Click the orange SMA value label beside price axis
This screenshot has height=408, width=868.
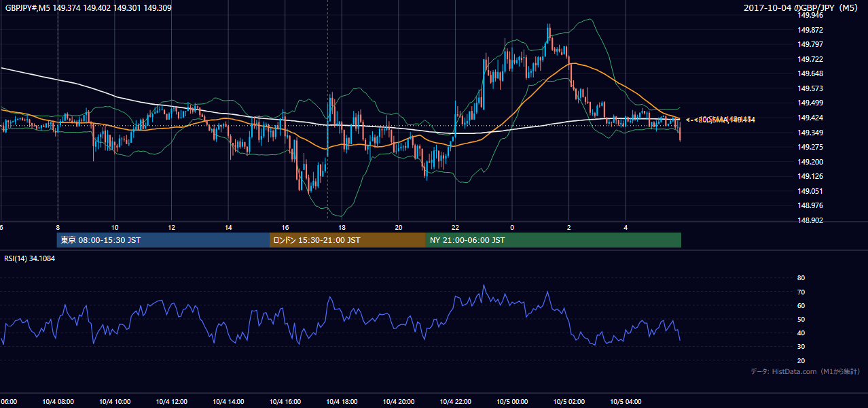[721, 120]
